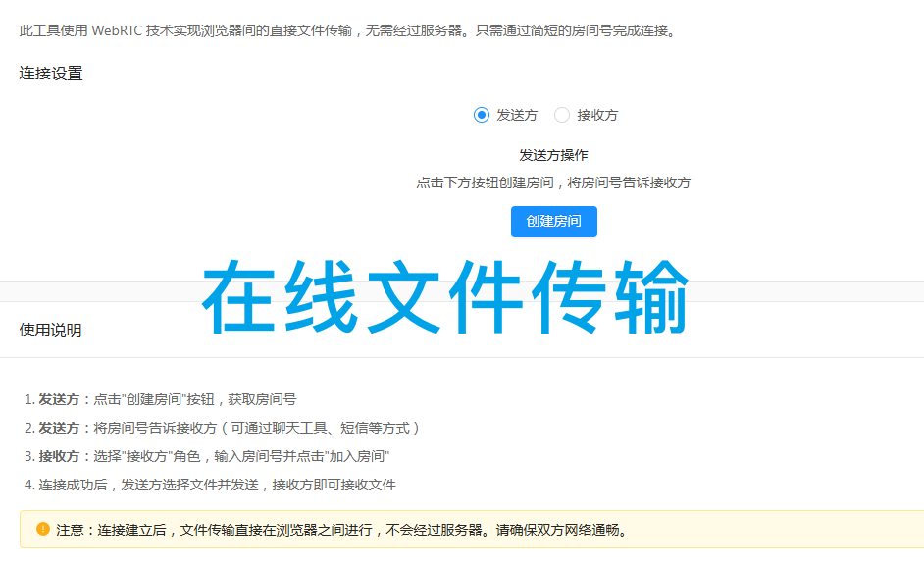Image resolution: width=924 pixels, height=565 pixels.
Task: Click the instruction text below 发送方操作
Action: pos(552,182)
